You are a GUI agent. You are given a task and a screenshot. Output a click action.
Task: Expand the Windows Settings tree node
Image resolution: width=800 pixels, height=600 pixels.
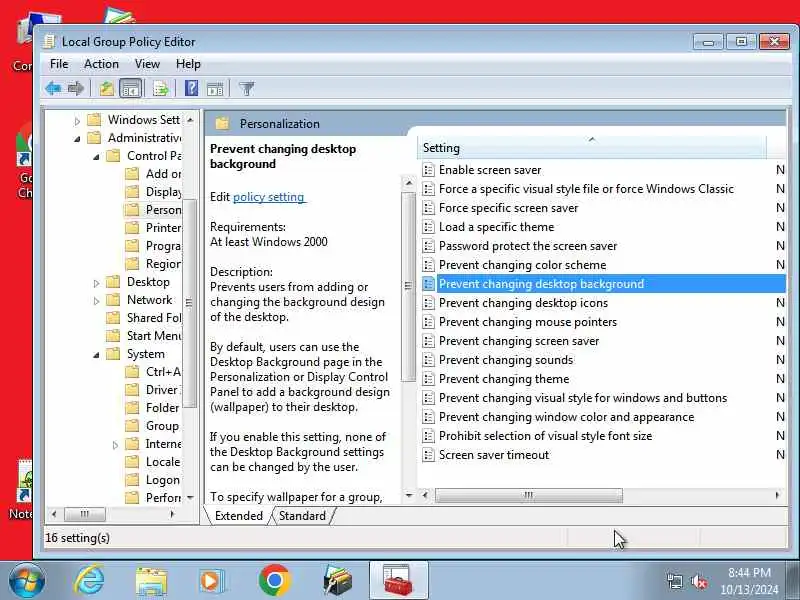77,121
